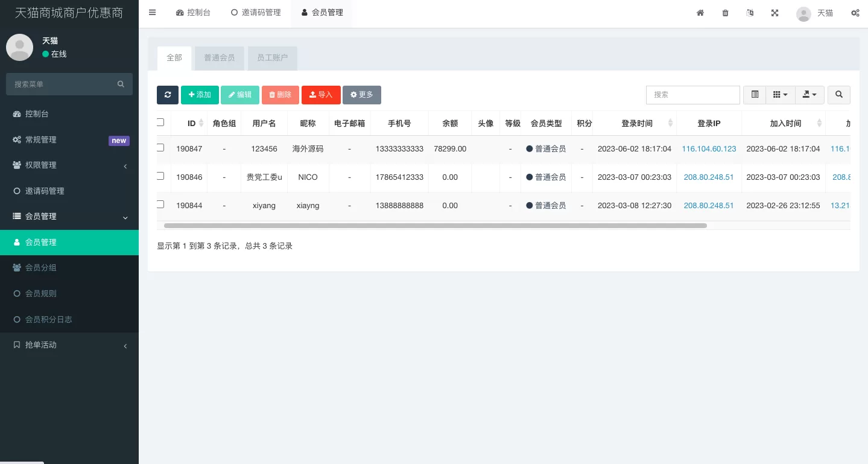Click the language switch icon
The image size is (868, 464).
tap(750, 13)
